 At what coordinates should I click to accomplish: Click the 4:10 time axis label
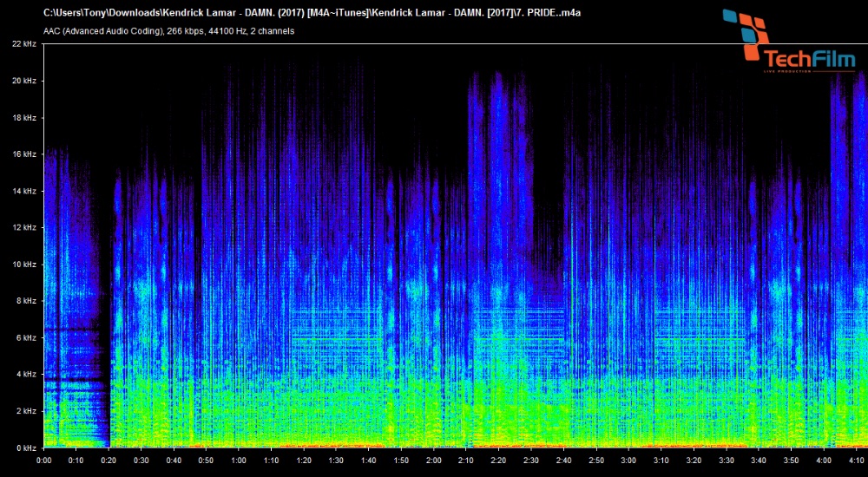click(x=855, y=461)
